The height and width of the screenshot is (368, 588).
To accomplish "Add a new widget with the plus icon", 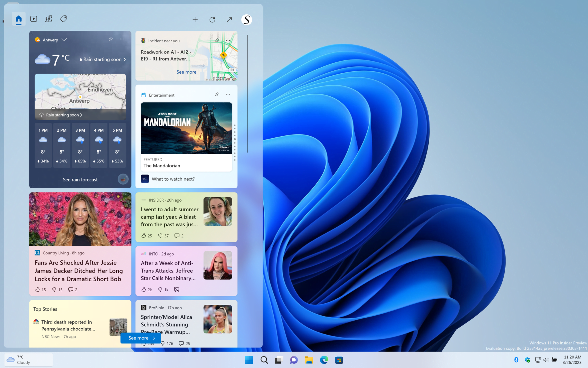I will tap(195, 20).
